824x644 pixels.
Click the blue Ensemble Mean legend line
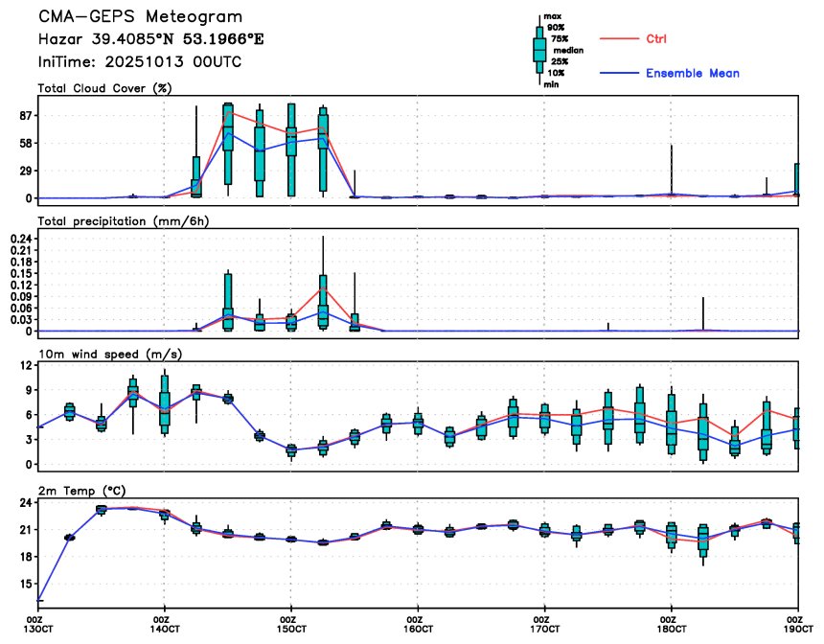[x=619, y=73]
